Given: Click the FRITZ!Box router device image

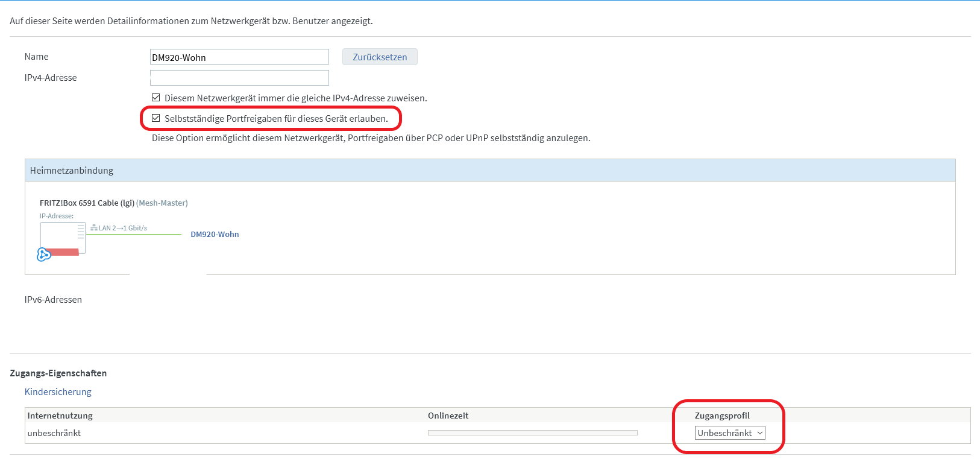Looking at the screenshot, I should pyautogui.click(x=63, y=238).
